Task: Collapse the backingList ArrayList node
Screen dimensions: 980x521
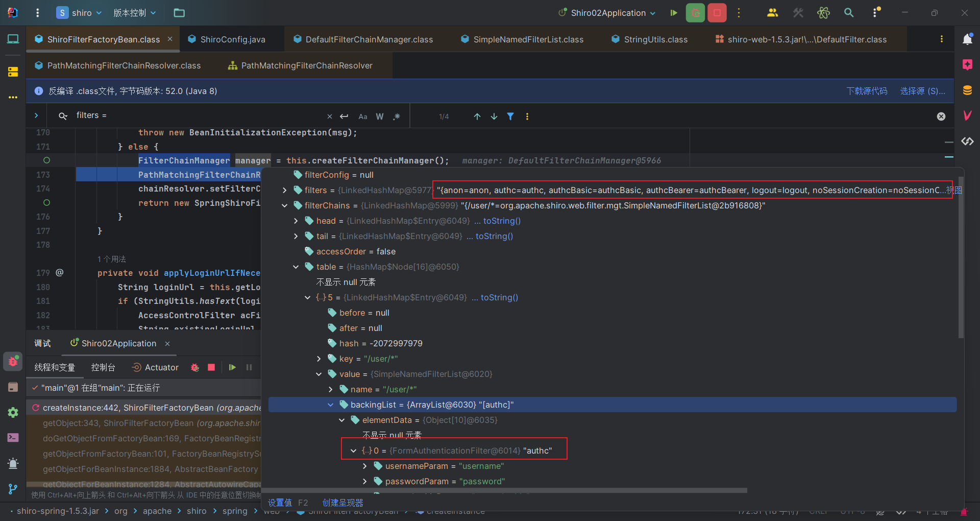Action: [x=330, y=405]
